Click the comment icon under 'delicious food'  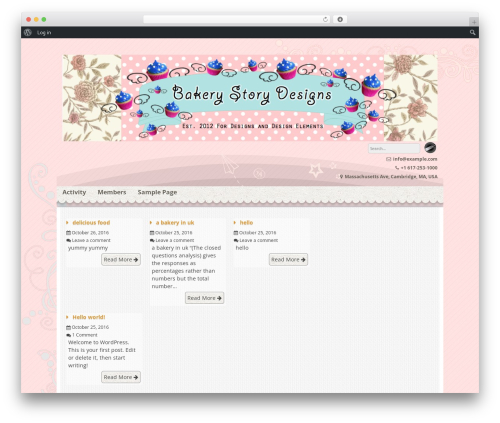pos(69,240)
